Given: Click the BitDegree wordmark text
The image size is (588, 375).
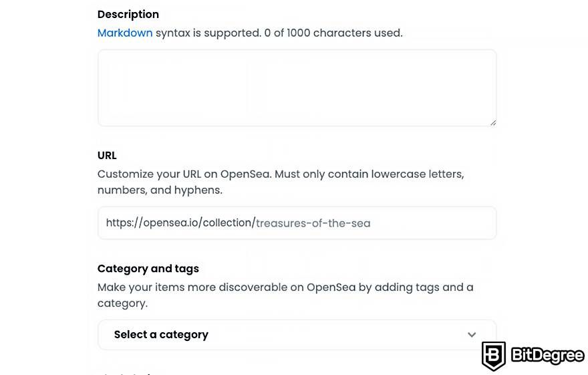Looking at the screenshot, I should click(x=547, y=355).
